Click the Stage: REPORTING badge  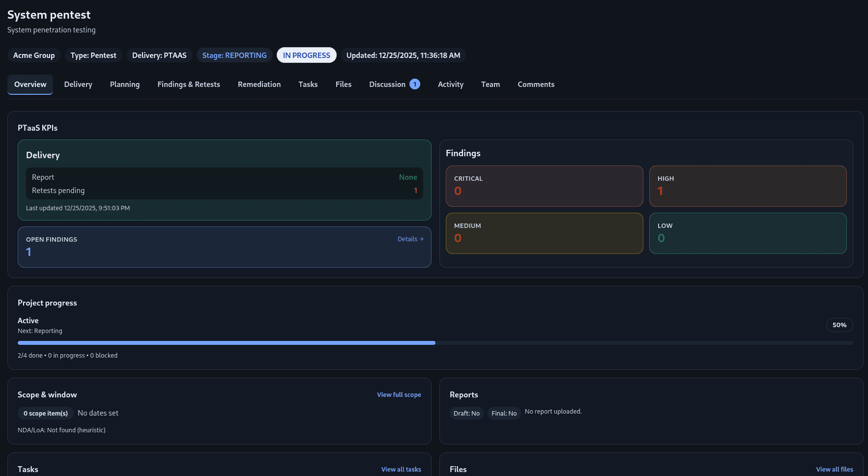tap(234, 55)
